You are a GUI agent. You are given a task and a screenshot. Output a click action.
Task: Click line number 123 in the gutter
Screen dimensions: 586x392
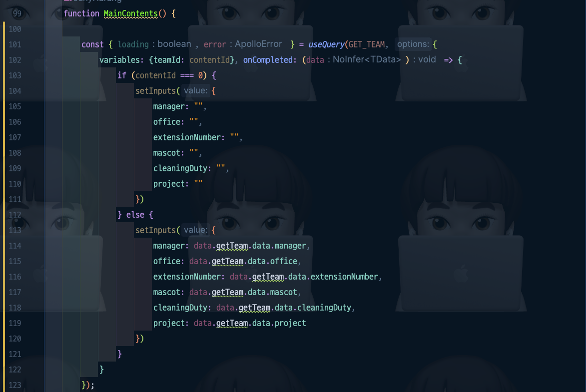point(14,385)
